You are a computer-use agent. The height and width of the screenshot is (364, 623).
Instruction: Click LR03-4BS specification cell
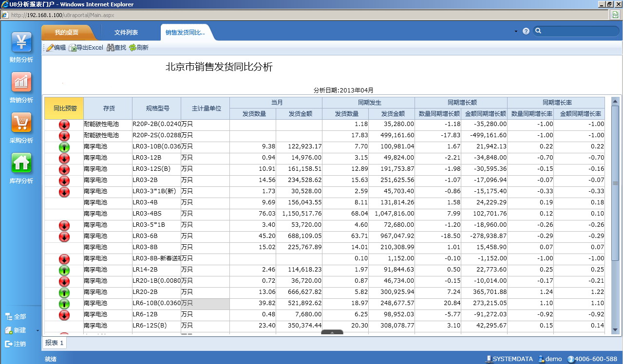pos(157,214)
